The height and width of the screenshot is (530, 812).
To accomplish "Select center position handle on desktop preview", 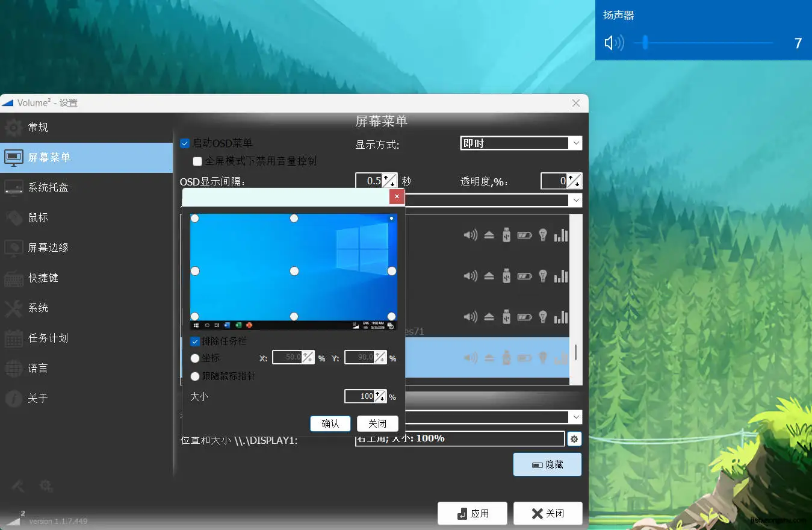I will pos(294,272).
